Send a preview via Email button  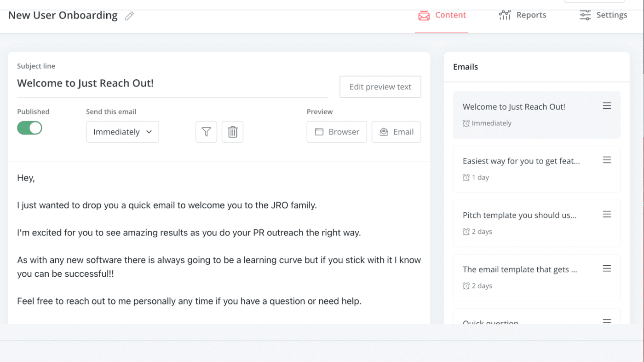point(396,132)
